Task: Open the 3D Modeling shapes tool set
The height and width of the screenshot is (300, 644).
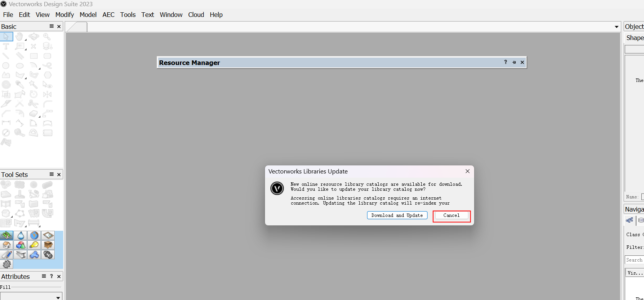Action: click(x=20, y=245)
